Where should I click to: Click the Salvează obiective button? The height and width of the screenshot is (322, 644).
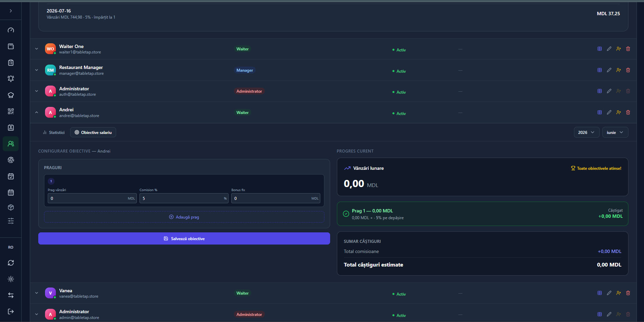pyautogui.click(x=184, y=238)
